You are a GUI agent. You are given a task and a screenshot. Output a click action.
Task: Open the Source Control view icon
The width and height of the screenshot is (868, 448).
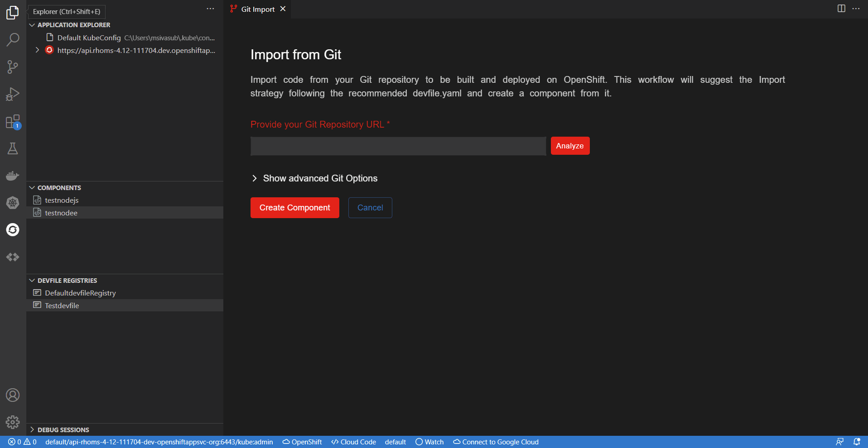click(13, 67)
